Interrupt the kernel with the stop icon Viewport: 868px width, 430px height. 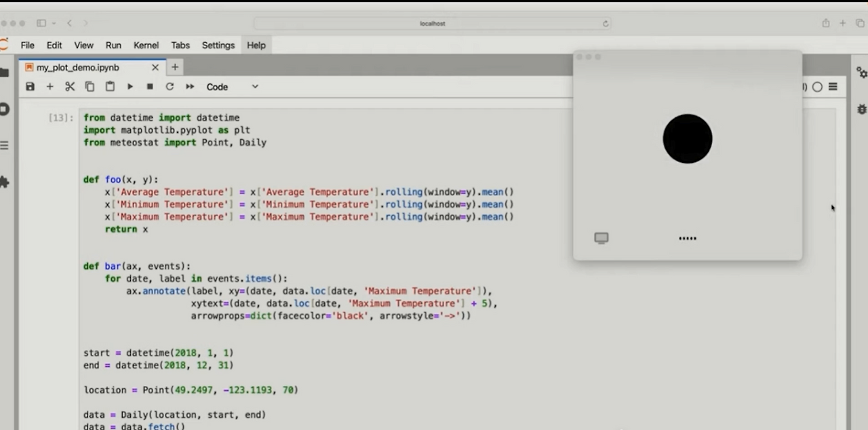[150, 87]
